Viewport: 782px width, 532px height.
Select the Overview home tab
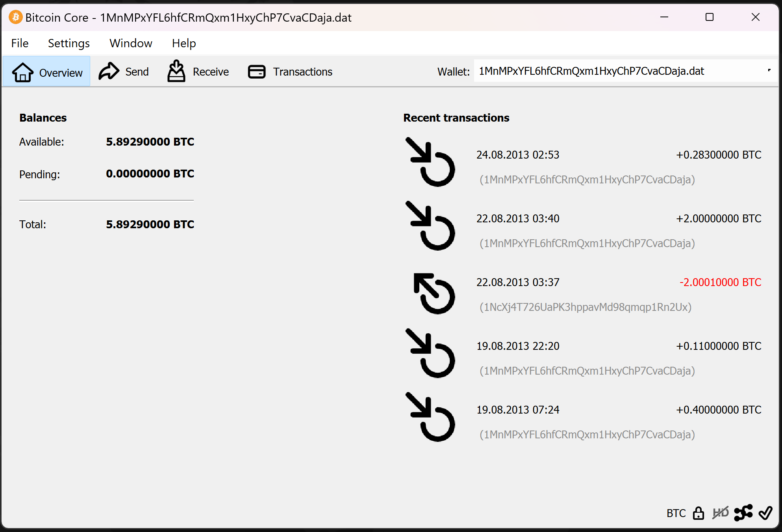pos(47,72)
